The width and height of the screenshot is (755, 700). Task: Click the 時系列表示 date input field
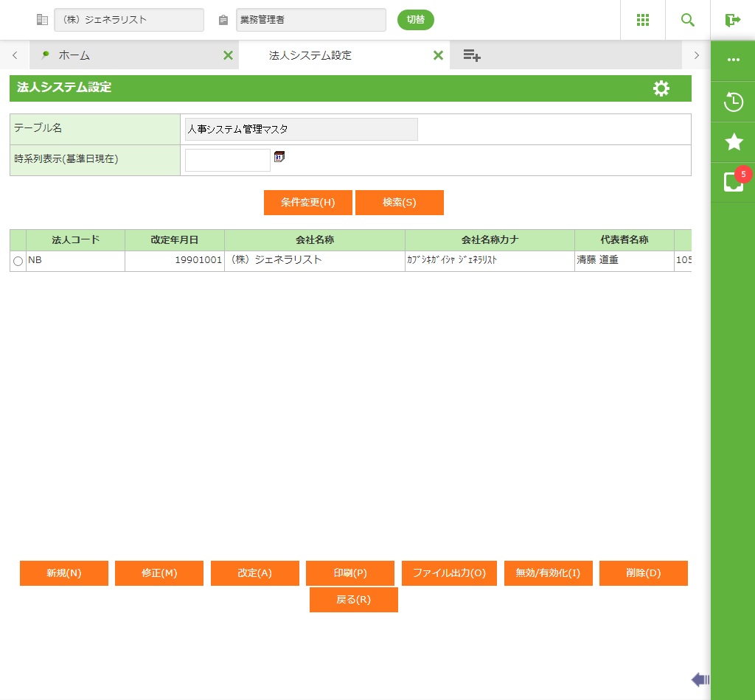click(x=227, y=160)
